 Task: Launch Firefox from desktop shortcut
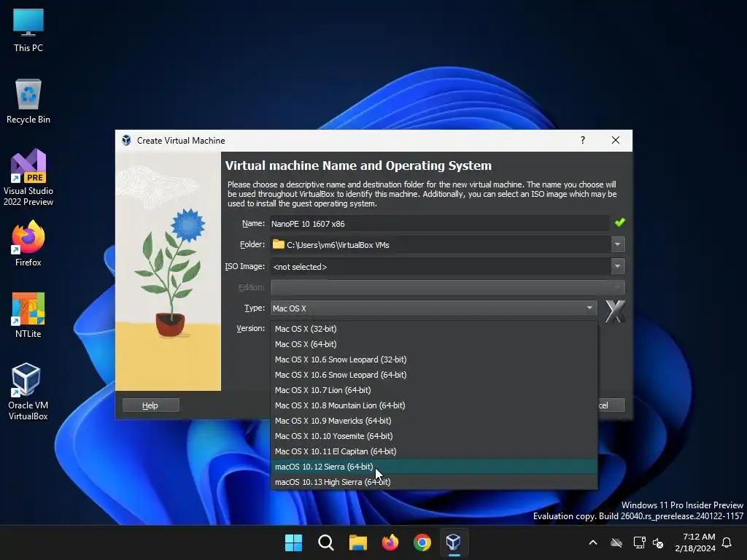pyautogui.click(x=28, y=244)
